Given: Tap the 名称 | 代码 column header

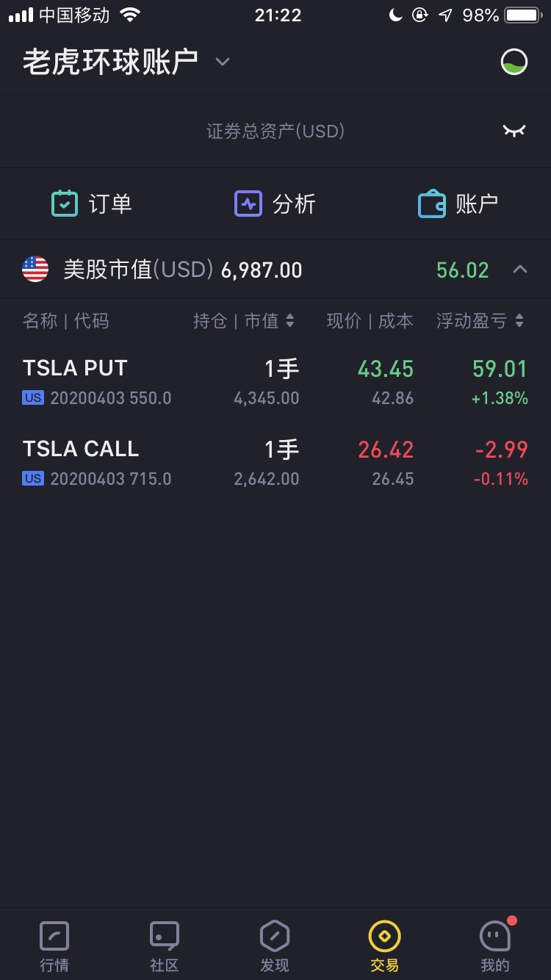Looking at the screenshot, I should [65, 321].
